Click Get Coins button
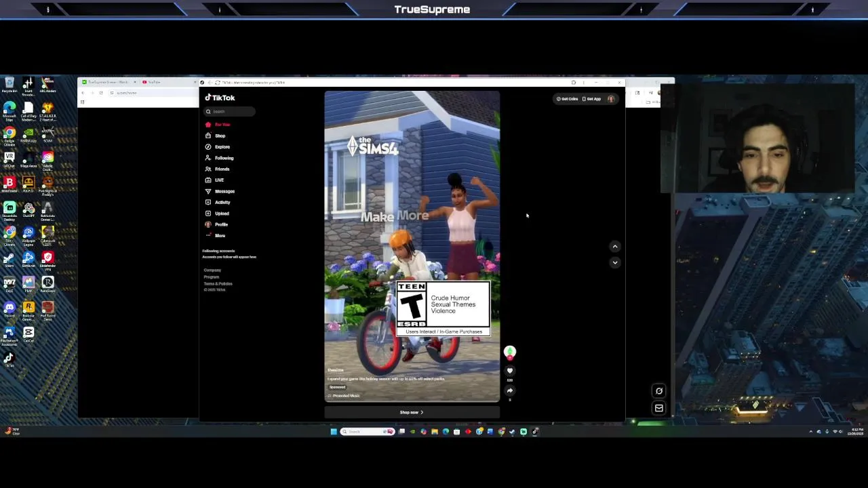Image resolution: width=868 pixels, height=488 pixels. coord(568,99)
